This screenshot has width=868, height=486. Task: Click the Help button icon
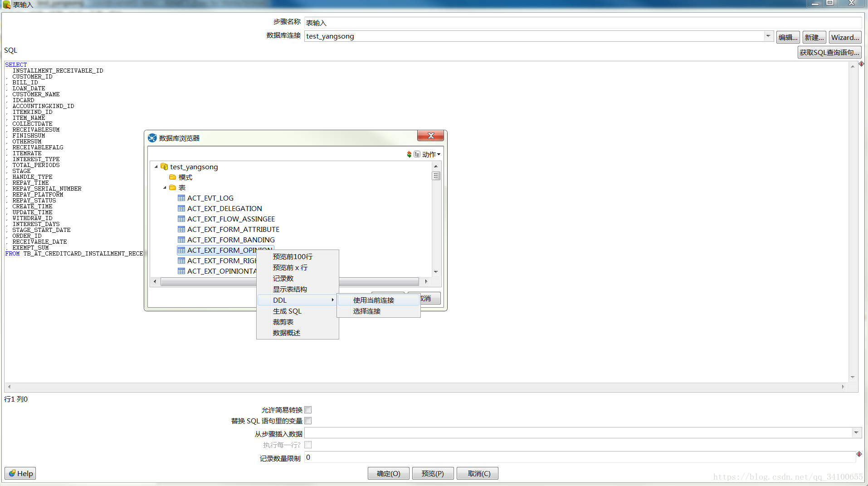pyautogui.click(x=12, y=473)
